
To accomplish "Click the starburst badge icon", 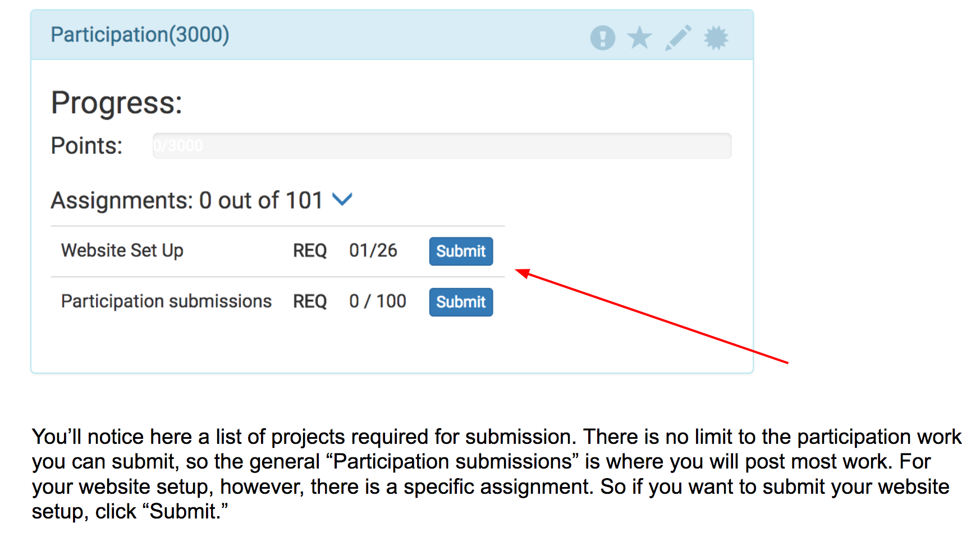I will tap(716, 38).
